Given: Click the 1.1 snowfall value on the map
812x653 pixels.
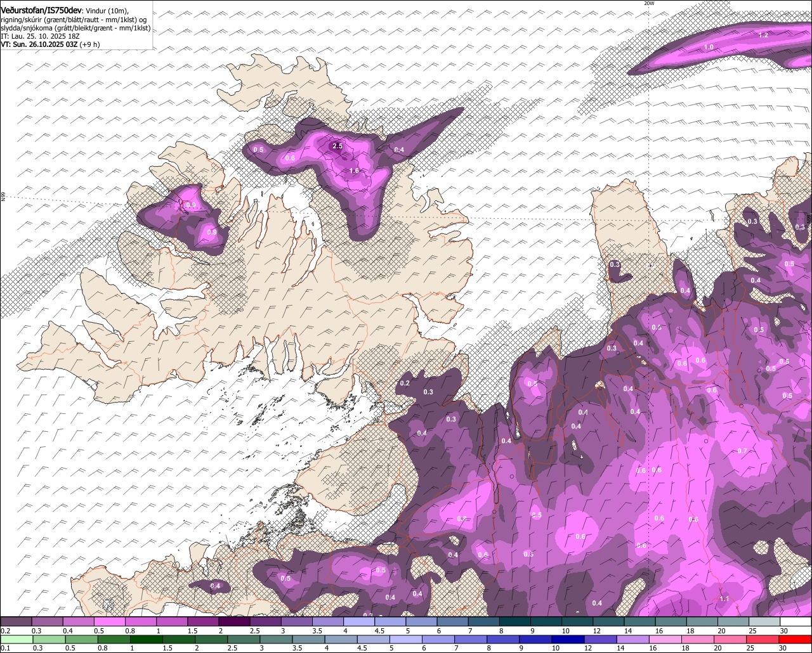Looking at the screenshot, I should pyautogui.click(x=724, y=598).
